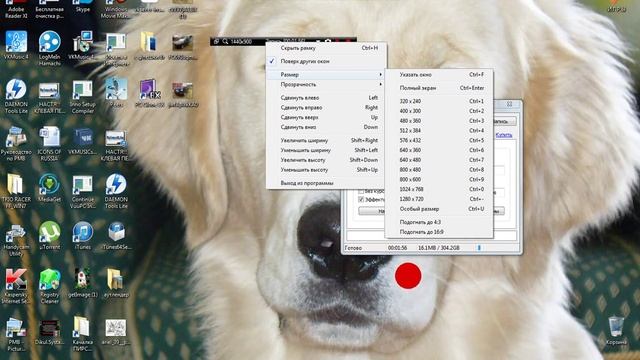Open Inno Setup Compiler shortcut
This screenshot has width=640, height=360.
tap(83, 96)
